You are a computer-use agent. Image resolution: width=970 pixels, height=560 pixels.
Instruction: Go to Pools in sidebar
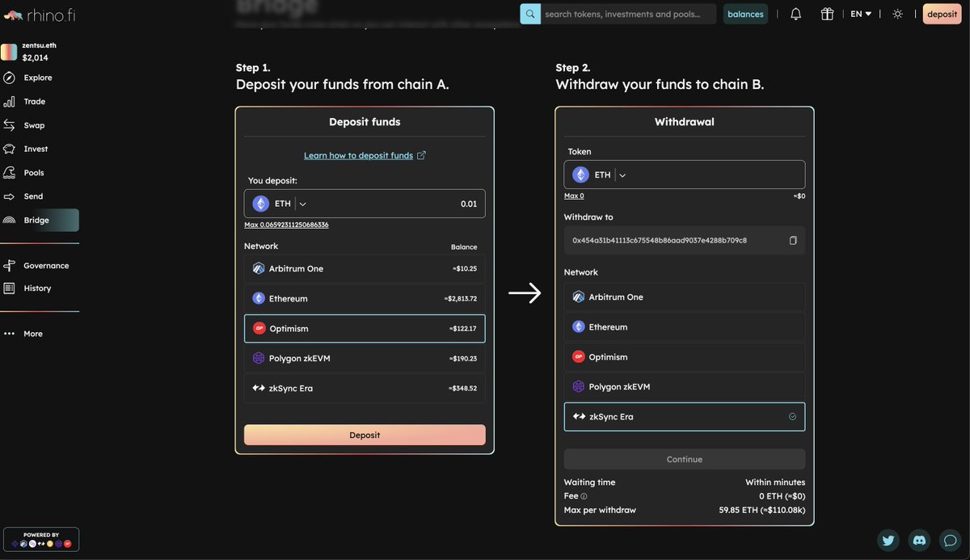(34, 173)
